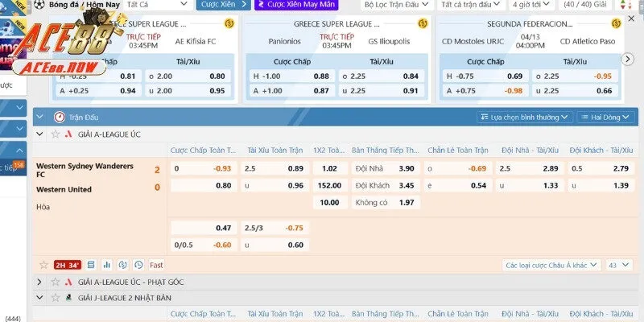The width and height of the screenshot is (644, 322).
Task: Open the clock history icon near Fast
Action: (138, 265)
